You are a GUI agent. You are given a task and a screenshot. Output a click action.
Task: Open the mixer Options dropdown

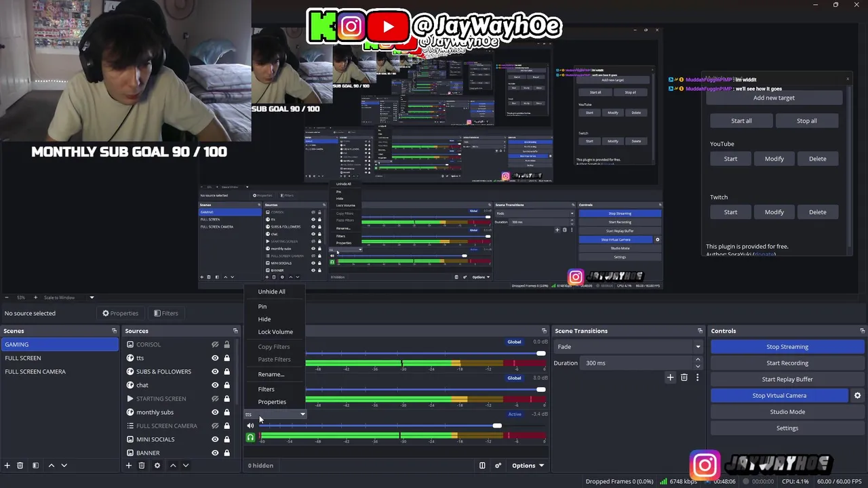point(528,466)
